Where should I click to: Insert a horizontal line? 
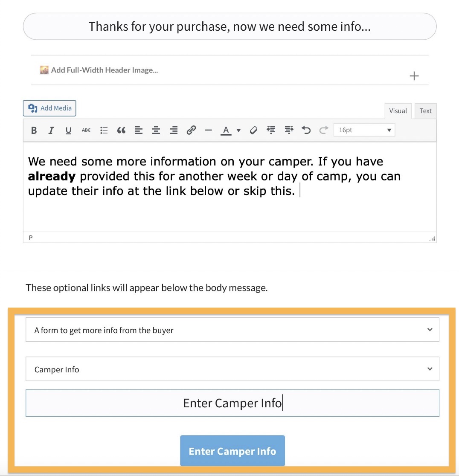click(x=208, y=131)
